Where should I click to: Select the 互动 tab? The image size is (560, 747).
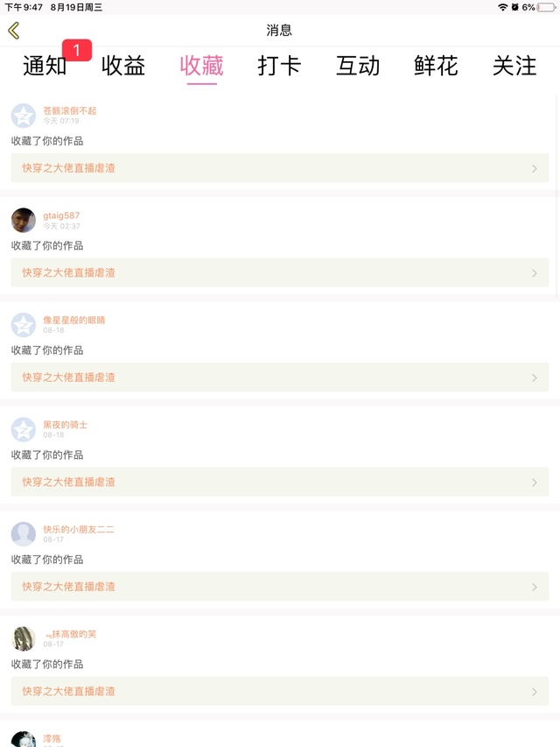[x=358, y=66]
